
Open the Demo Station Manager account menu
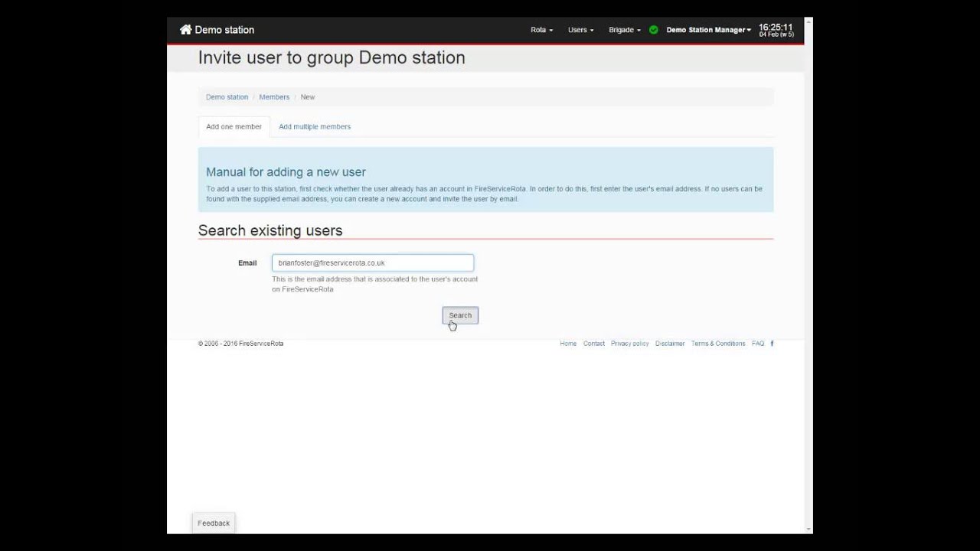pyautogui.click(x=708, y=30)
